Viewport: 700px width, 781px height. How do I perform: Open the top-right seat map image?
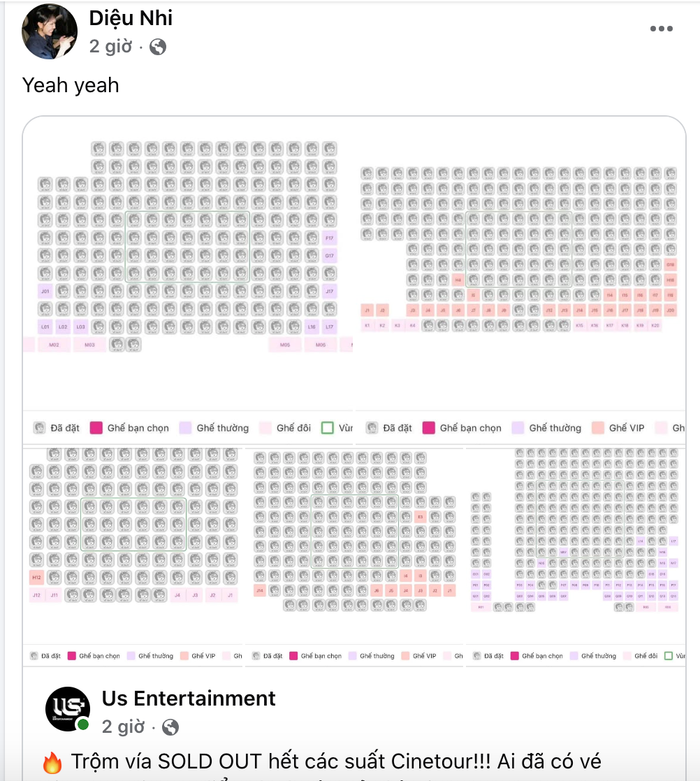(x=520, y=280)
